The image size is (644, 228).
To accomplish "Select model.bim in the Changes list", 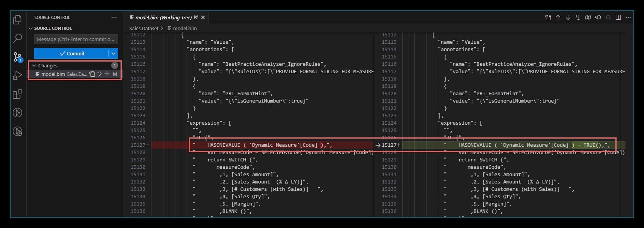I will 53,74.
